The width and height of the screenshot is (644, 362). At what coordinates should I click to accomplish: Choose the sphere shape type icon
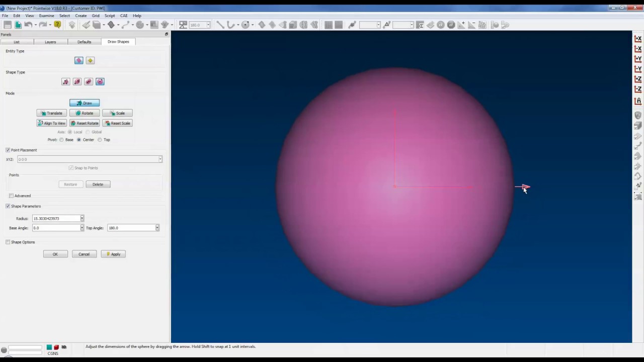[100, 81]
